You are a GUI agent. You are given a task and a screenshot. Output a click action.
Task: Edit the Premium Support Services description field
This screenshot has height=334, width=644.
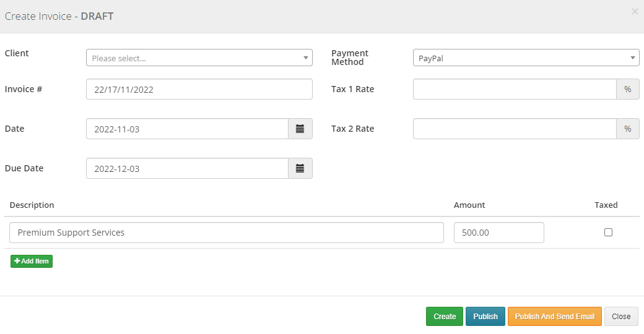227,233
